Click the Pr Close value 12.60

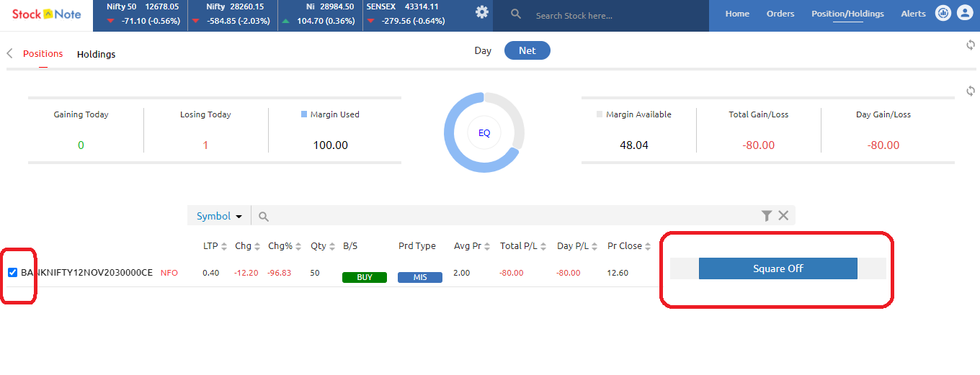(618, 273)
